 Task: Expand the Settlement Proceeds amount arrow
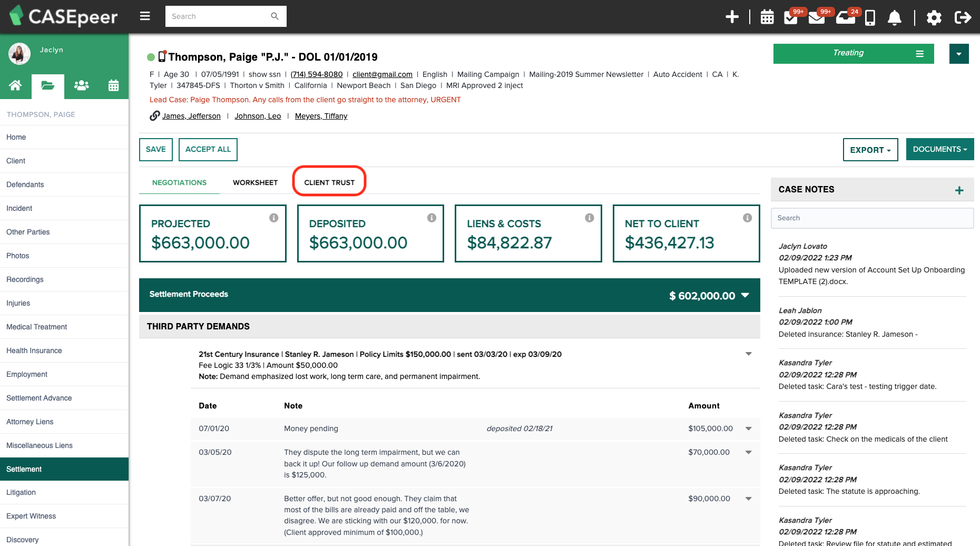(745, 295)
